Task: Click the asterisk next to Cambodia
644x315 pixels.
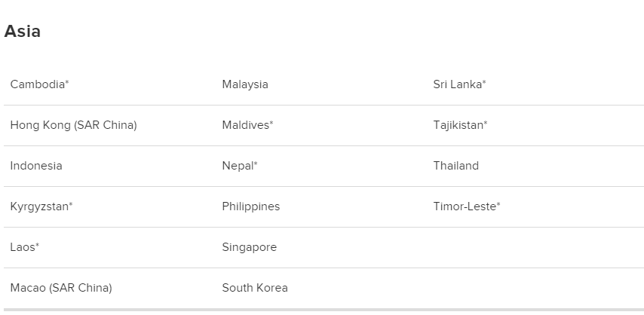Action: point(67,82)
